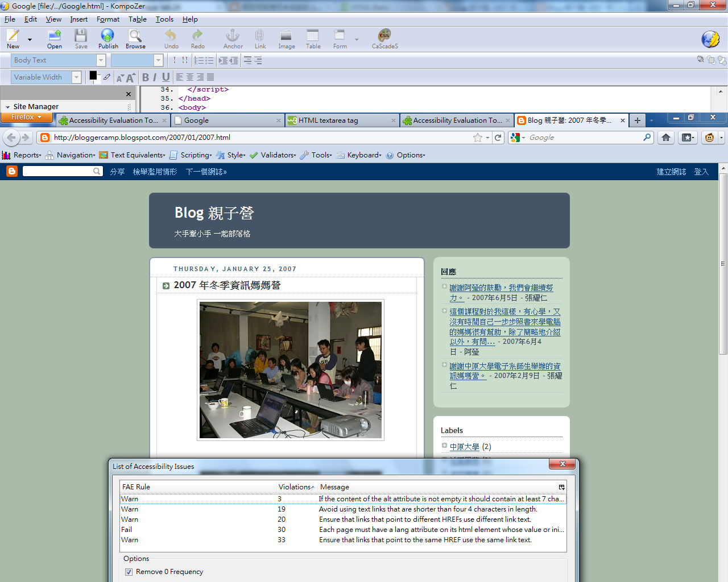Click the reload page icon
The width and height of the screenshot is (728, 582).
tap(498, 138)
